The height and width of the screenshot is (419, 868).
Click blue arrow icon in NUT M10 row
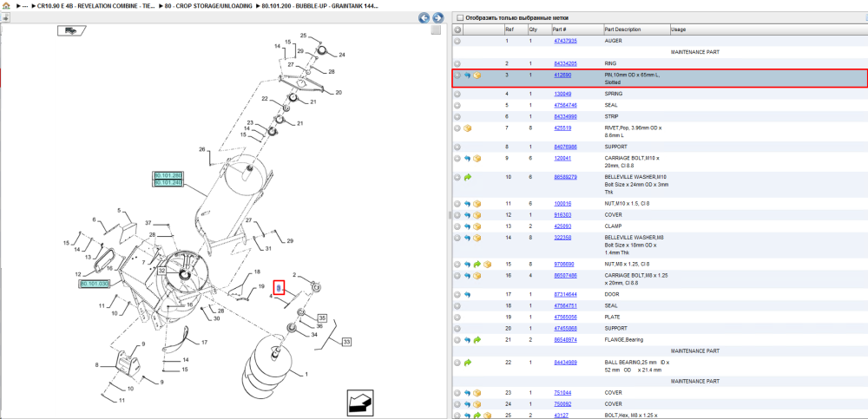(467, 204)
